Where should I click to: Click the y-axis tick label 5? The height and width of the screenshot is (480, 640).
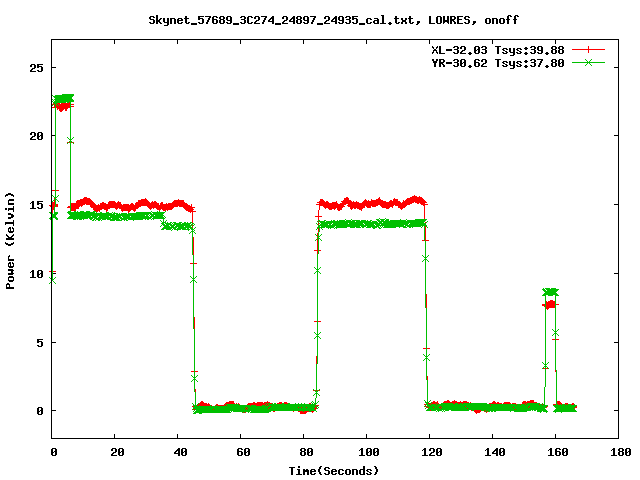coord(40,342)
